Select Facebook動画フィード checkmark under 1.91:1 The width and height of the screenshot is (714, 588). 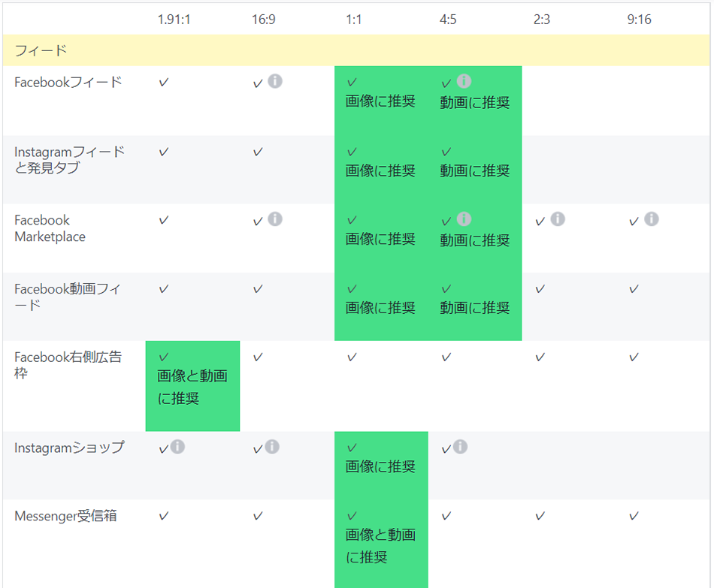(164, 289)
